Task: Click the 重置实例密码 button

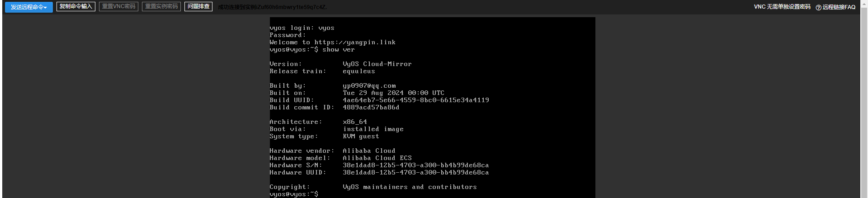Action: click(x=161, y=6)
